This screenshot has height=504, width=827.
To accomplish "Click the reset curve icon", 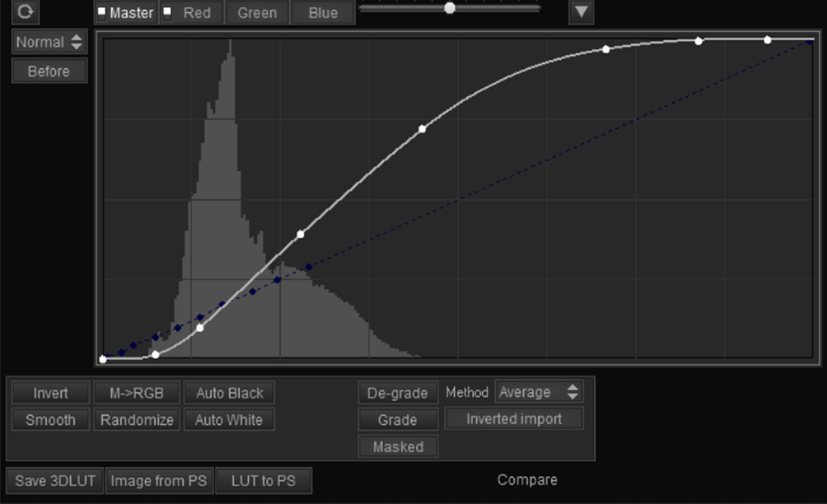I will 25,12.
